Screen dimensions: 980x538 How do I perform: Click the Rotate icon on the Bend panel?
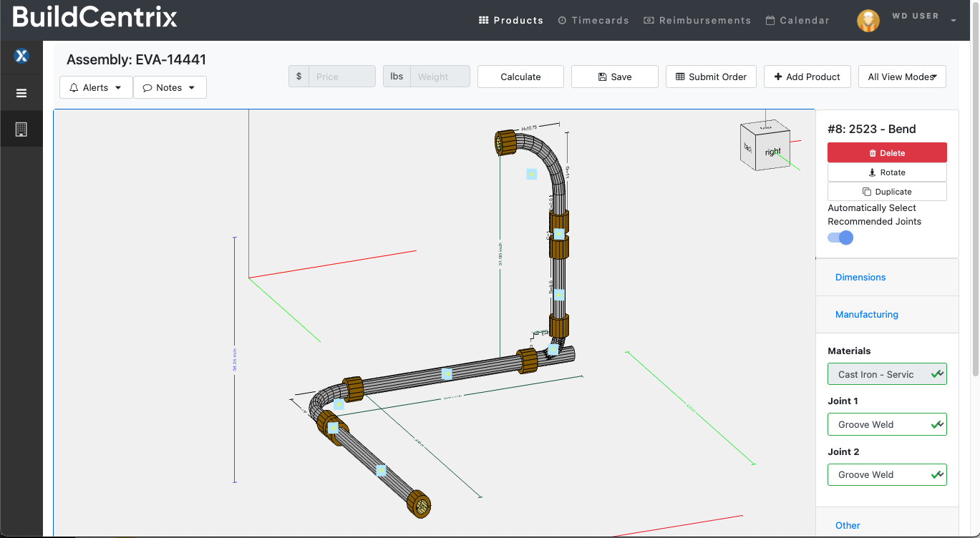pos(873,172)
